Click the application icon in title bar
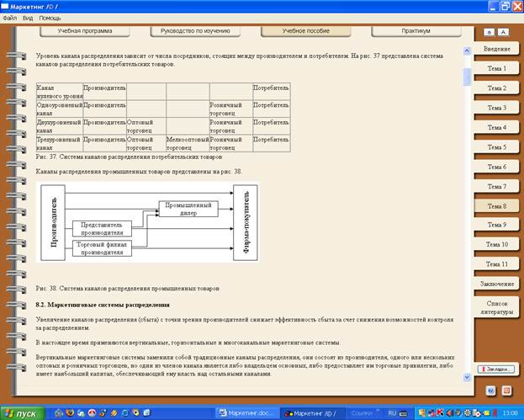 click(4, 7)
